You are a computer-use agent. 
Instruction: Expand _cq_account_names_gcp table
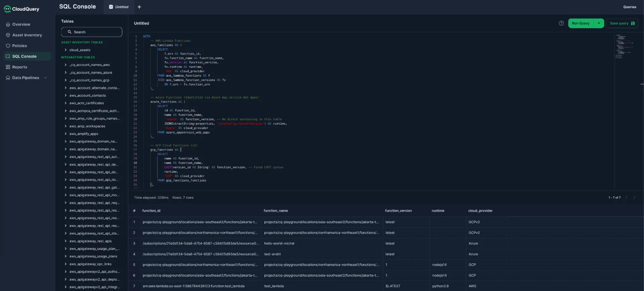[x=65, y=80]
